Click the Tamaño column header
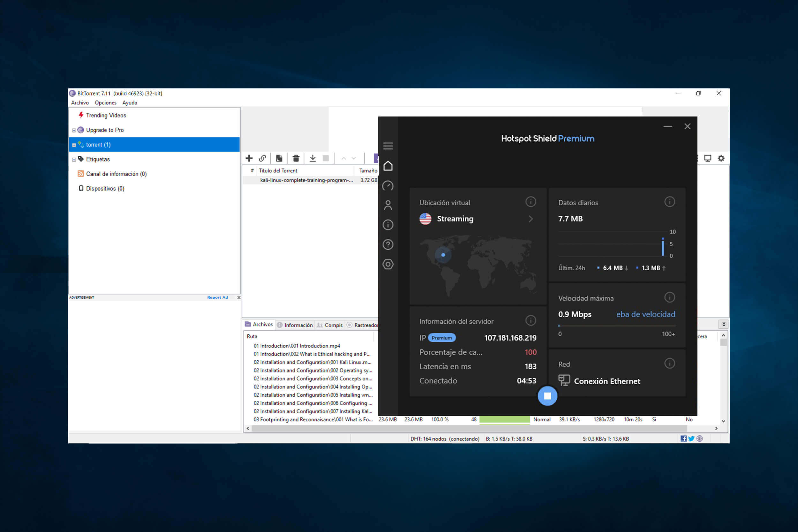Viewport: 798px width, 532px height. point(368,171)
